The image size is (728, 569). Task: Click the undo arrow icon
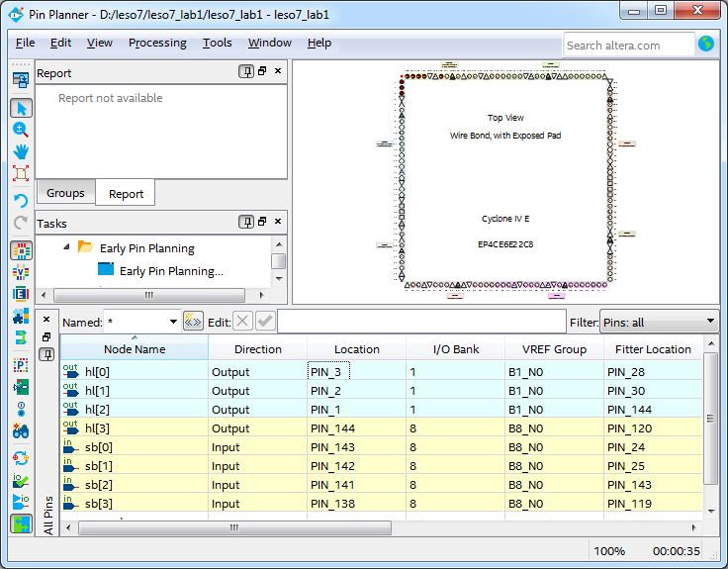(21, 201)
